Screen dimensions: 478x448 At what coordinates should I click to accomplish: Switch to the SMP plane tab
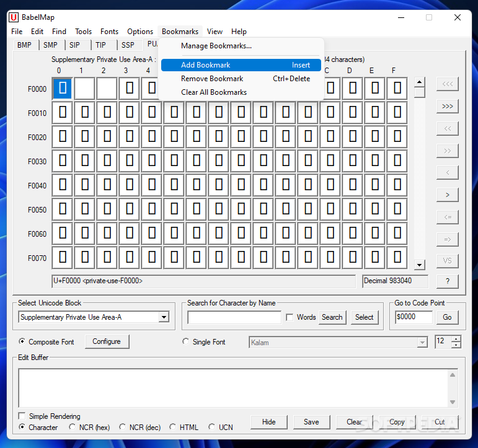51,45
